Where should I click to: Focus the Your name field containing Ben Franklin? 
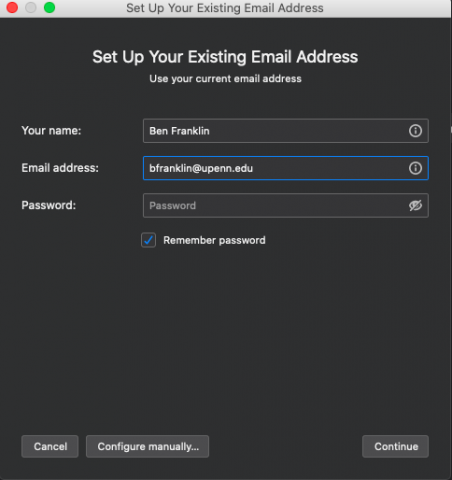(286, 131)
